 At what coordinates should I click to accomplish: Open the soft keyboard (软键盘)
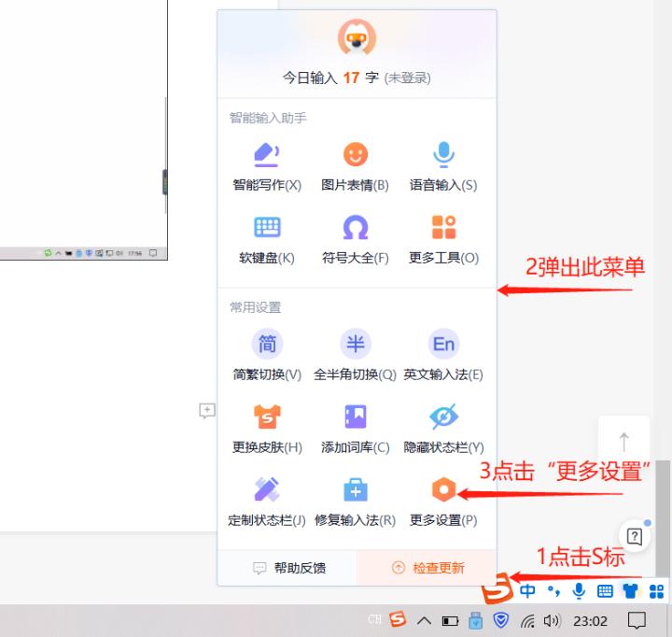(x=267, y=239)
